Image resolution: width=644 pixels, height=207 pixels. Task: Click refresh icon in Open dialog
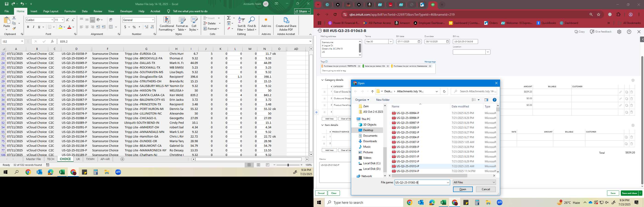444,92
